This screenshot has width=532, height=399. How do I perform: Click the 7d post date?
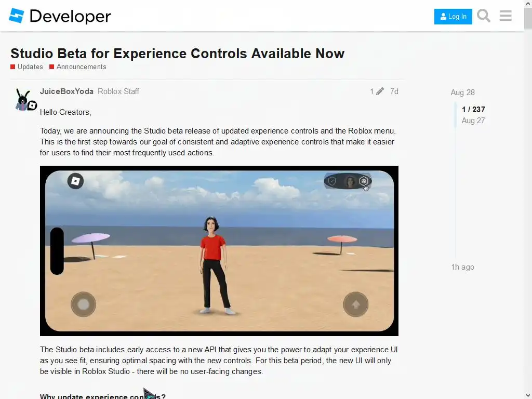pos(394,91)
